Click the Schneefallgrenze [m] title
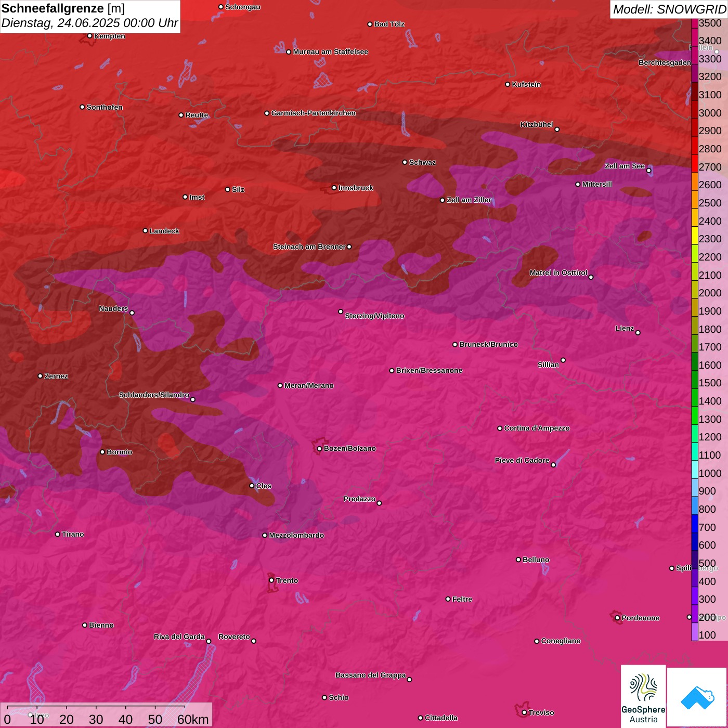Viewport: 728px width, 728px height. [63, 8]
